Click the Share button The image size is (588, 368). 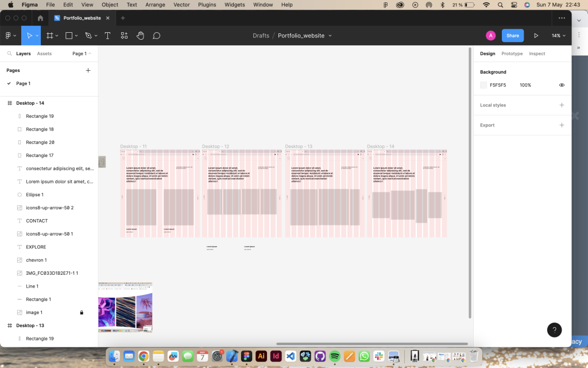tap(513, 36)
